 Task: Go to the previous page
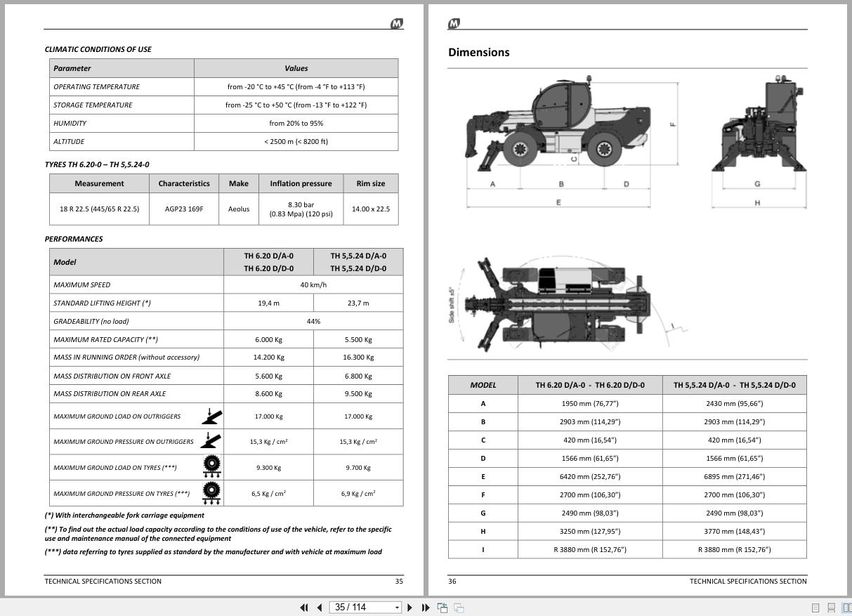pyautogui.click(x=320, y=608)
